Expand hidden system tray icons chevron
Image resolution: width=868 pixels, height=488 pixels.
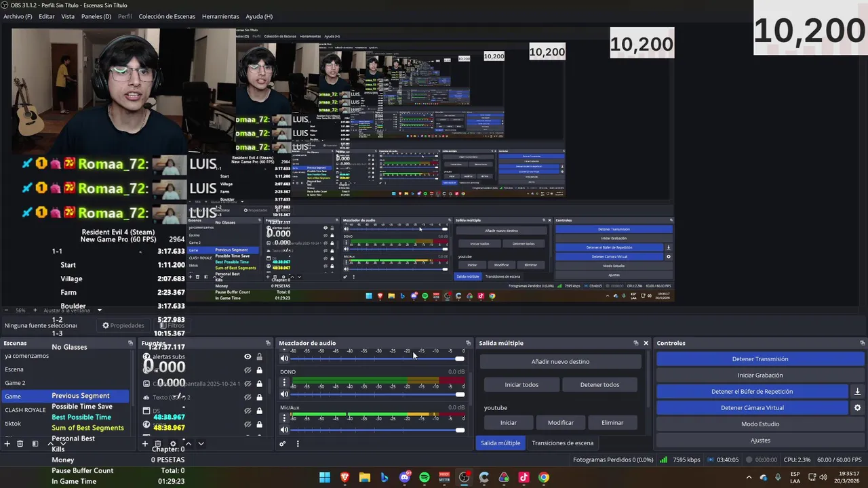click(749, 477)
